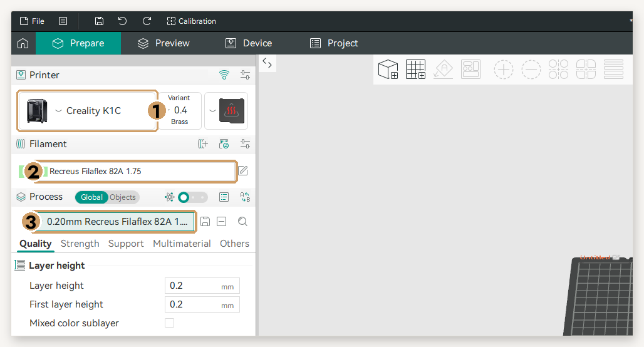Search process settings with magnifier icon
Image resolution: width=644 pixels, height=347 pixels.
[x=242, y=222]
